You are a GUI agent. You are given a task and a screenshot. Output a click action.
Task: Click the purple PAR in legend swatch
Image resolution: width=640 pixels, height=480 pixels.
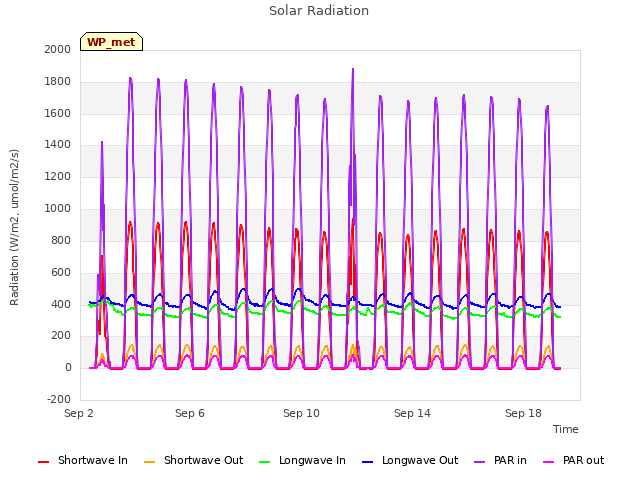[x=480, y=462]
